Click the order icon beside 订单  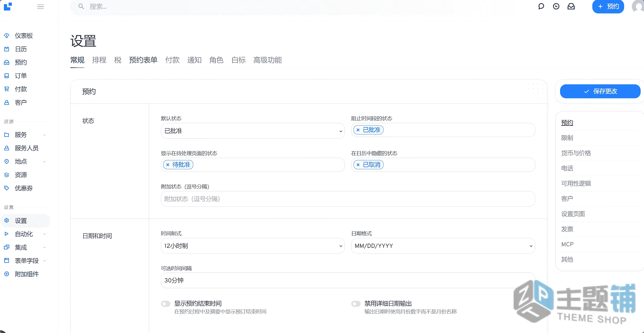(7, 76)
